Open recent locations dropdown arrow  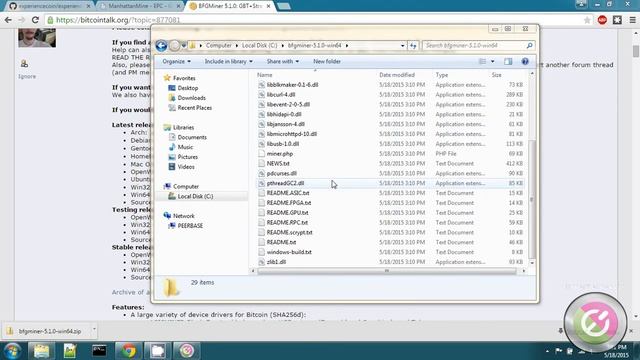184,46
